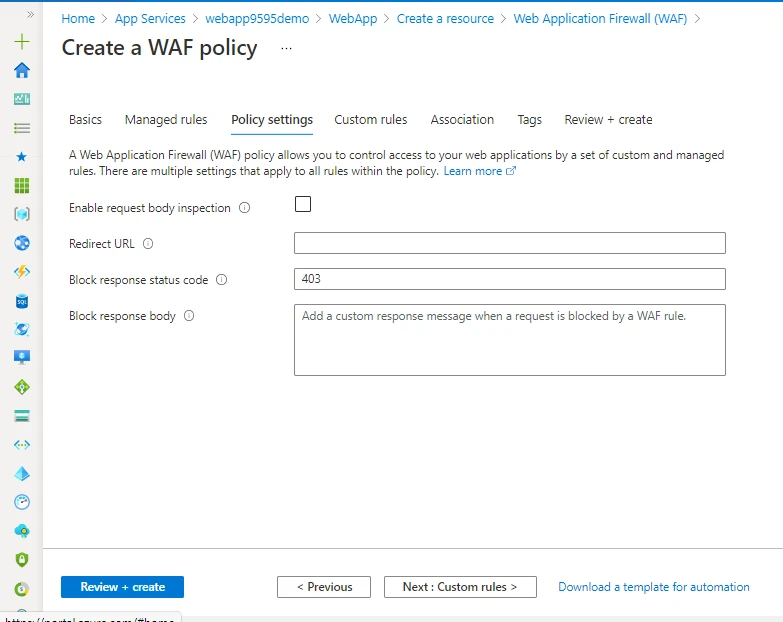Click the green plus Create a resource icon
783x622 pixels.
pos(22,42)
